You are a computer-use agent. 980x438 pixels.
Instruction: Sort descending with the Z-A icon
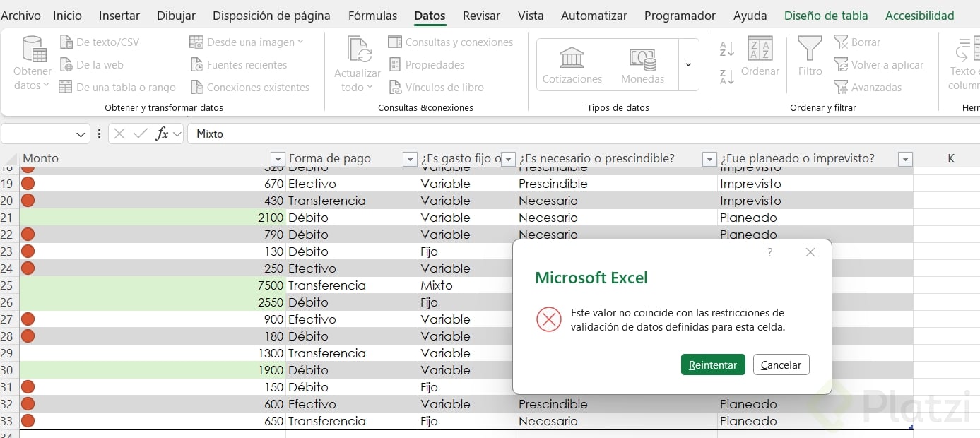point(726,76)
